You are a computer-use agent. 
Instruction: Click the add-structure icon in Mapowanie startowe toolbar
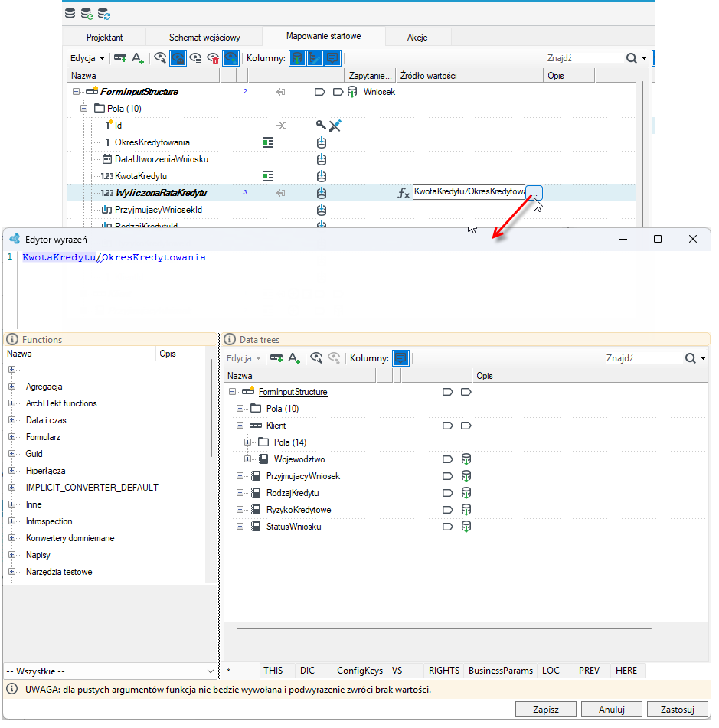[x=120, y=58]
